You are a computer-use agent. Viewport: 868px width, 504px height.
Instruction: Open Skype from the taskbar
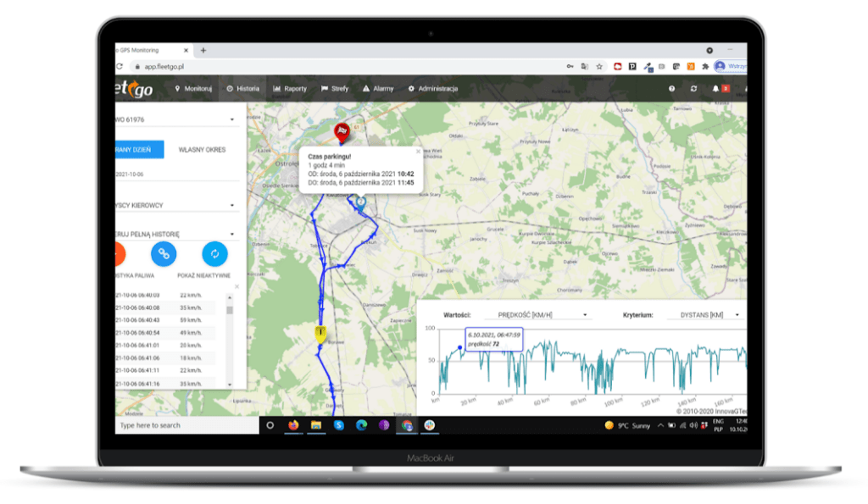pyautogui.click(x=339, y=425)
